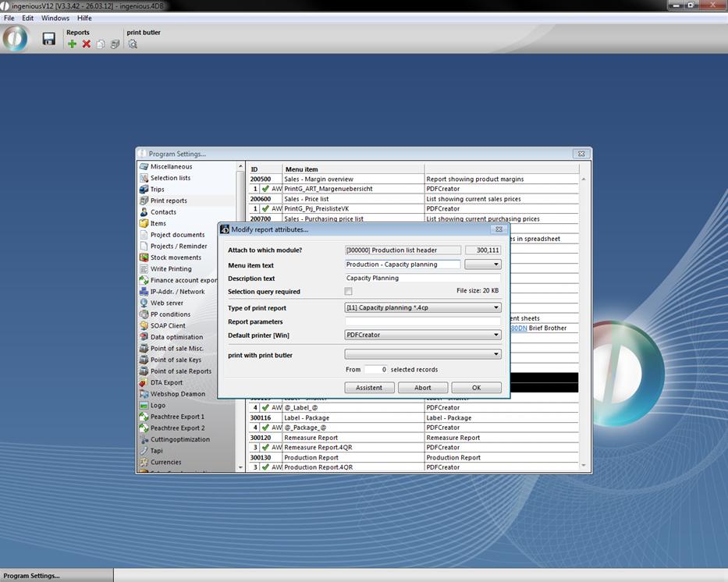Toggle green checkmark on Production Report.4QR row
The height and width of the screenshot is (582, 728).
point(265,467)
